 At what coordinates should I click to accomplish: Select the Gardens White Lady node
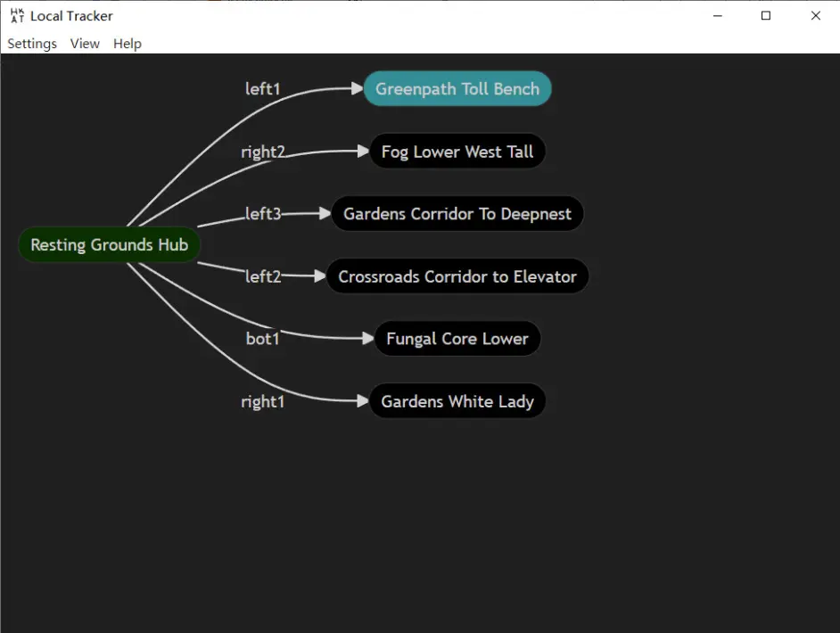457,401
